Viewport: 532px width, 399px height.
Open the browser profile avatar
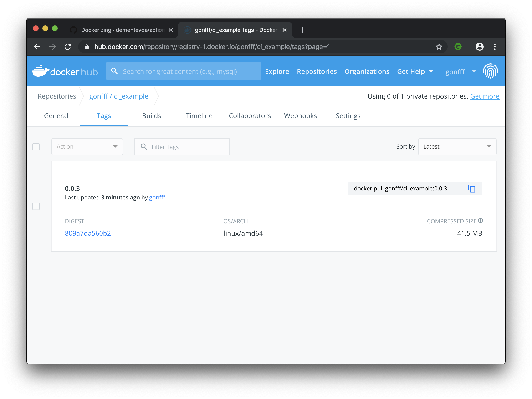tap(479, 47)
